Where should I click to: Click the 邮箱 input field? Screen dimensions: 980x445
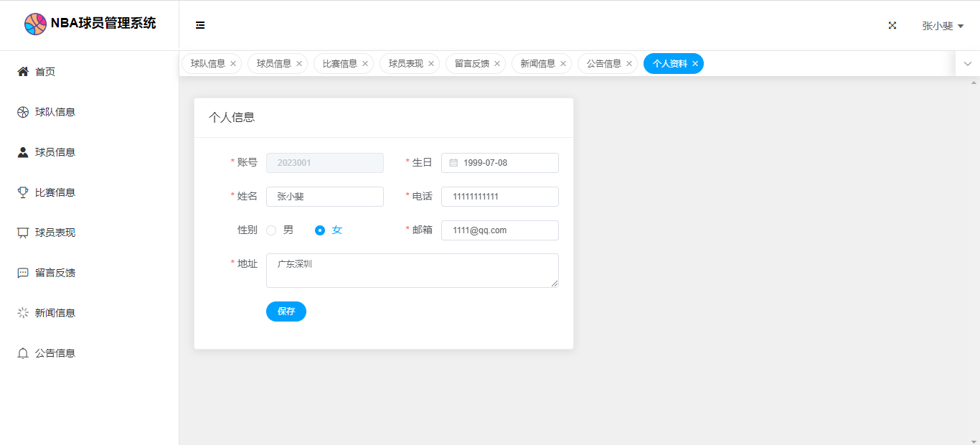500,230
